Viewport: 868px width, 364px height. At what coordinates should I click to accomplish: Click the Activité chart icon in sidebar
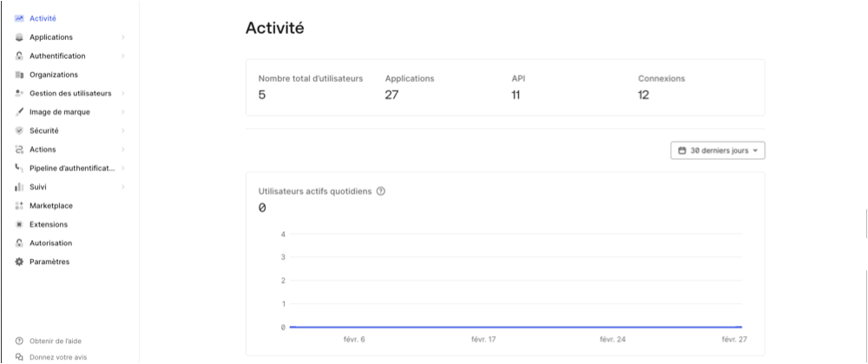pyautogui.click(x=19, y=18)
